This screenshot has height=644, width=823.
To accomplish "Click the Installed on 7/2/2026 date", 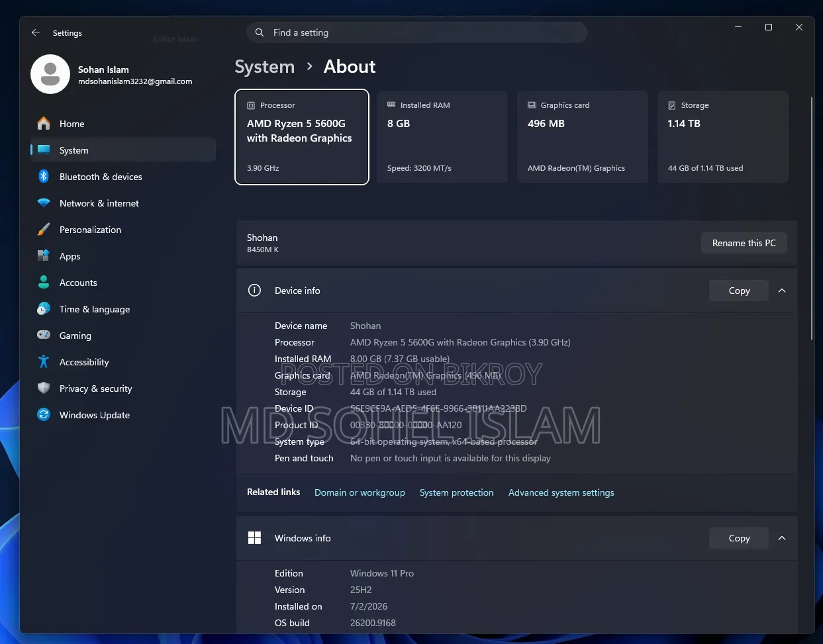I will 369,606.
